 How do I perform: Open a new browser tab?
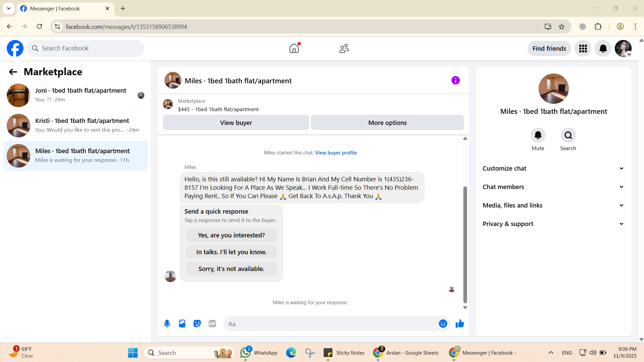(x=123, y=9)
